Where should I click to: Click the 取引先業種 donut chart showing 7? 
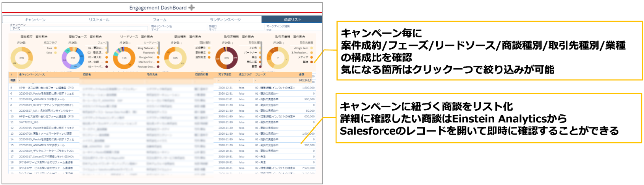tap(278, 58)
